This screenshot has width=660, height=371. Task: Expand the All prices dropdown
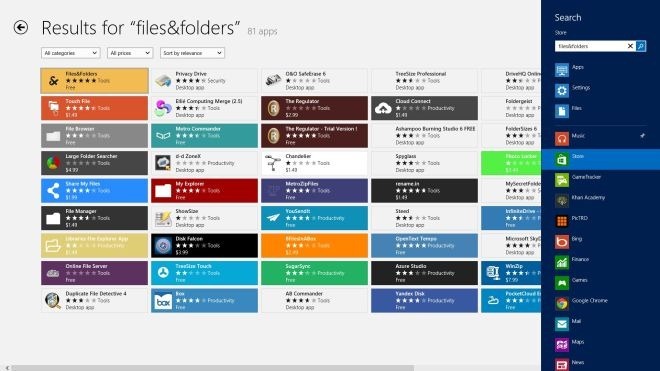pos(130,53)
